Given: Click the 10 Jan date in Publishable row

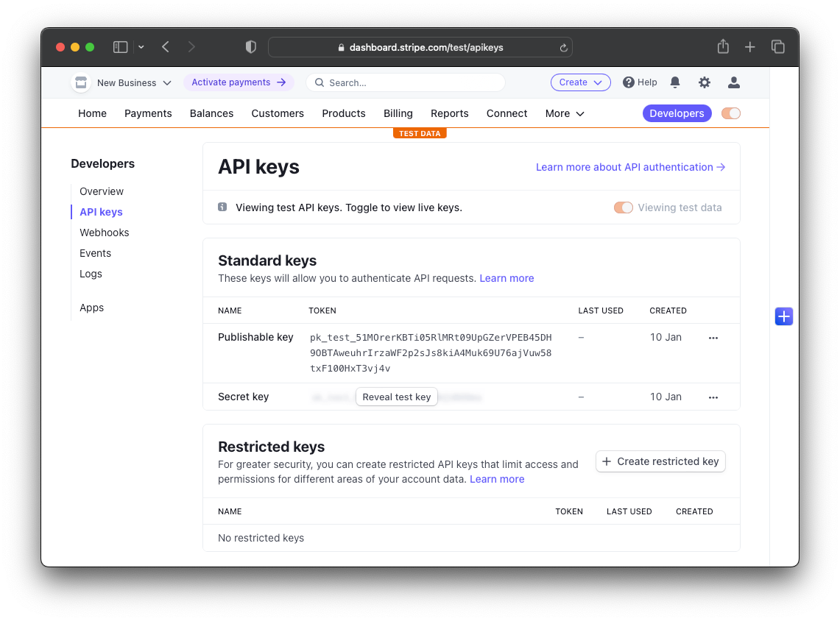Looking at the screenshot, I should [x=666, y=337].
